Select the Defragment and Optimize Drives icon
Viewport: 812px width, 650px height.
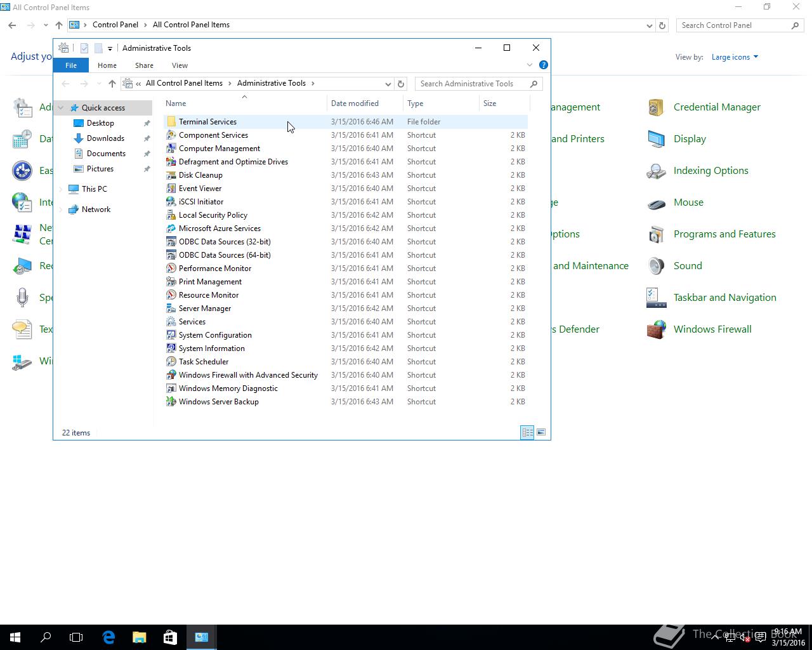(171, 162)
